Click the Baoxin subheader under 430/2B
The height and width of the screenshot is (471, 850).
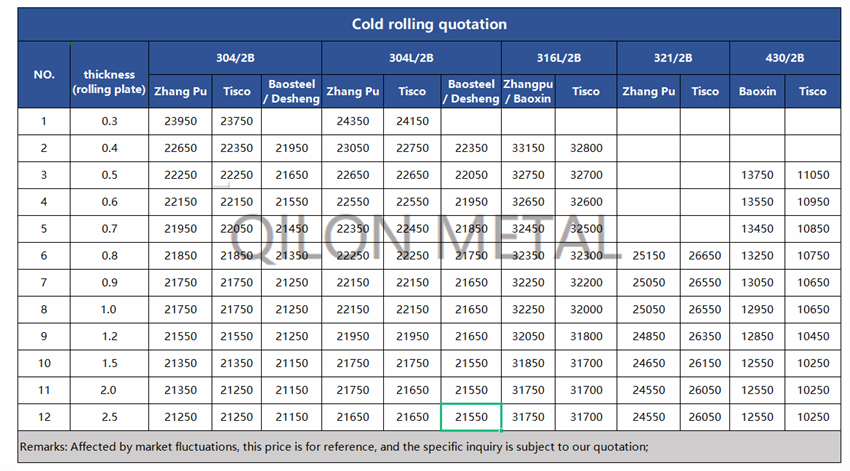pyautogui.click(x=757, y=91)
